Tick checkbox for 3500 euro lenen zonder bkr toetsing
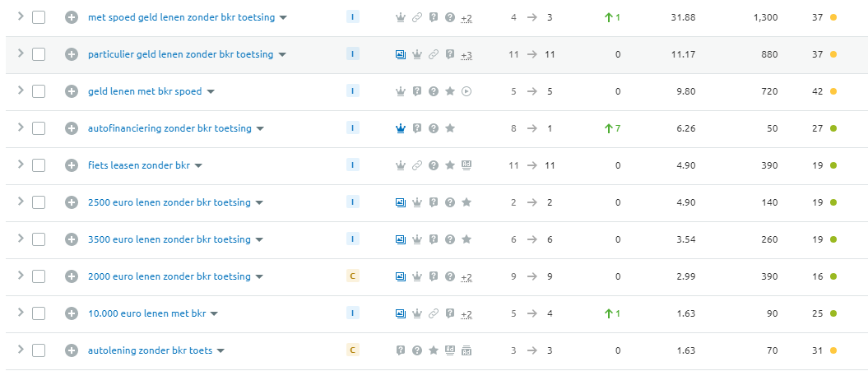The width and height of the screenshot is (868, 371). (38, 239)
